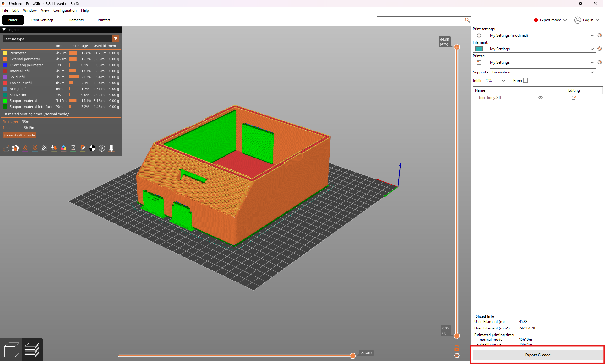The image size is (605, 364).
Task: Open the Help menu
Action: [x=85, y=10]
